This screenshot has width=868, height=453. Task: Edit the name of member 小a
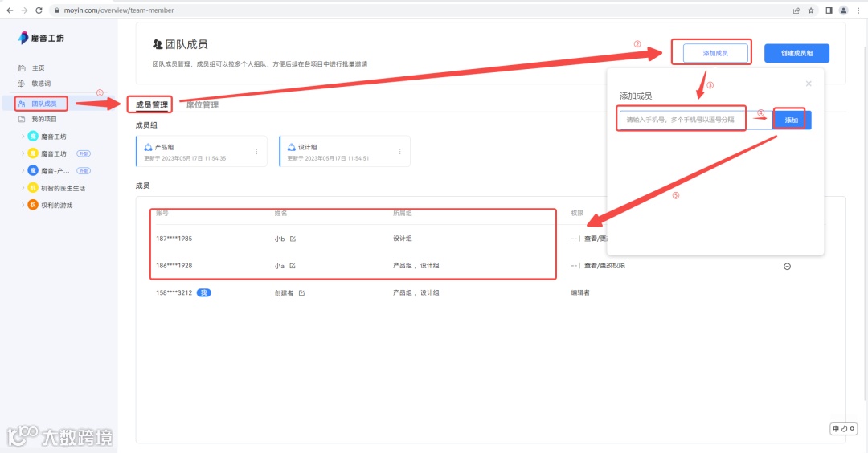pos(293,266)
